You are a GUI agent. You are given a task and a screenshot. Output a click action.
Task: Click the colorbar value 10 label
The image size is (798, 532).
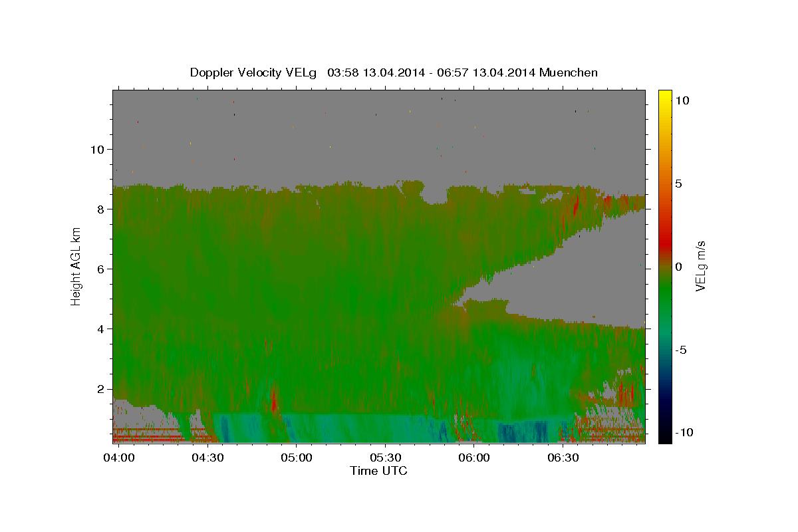tap(682, 100)
